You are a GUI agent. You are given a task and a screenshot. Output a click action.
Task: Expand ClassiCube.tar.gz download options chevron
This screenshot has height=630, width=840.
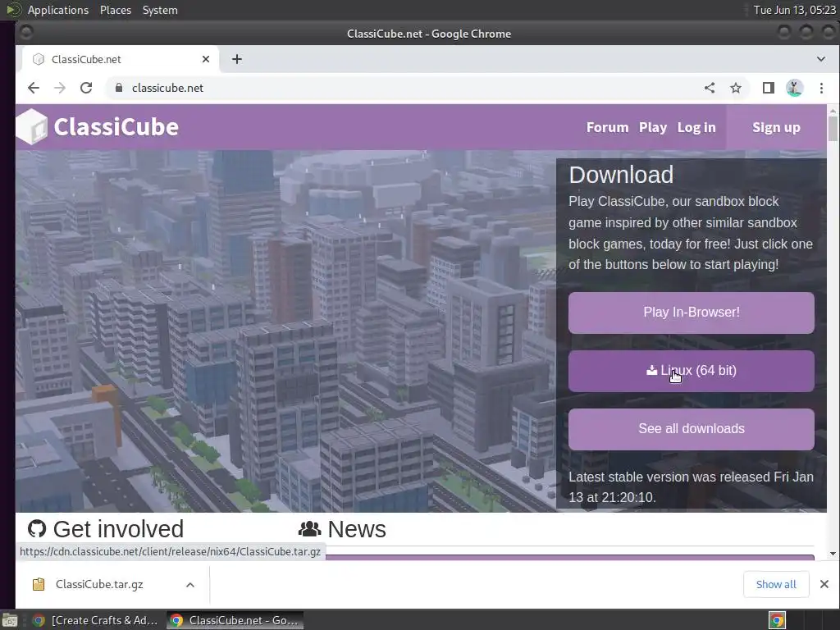(x=190, y=584)
